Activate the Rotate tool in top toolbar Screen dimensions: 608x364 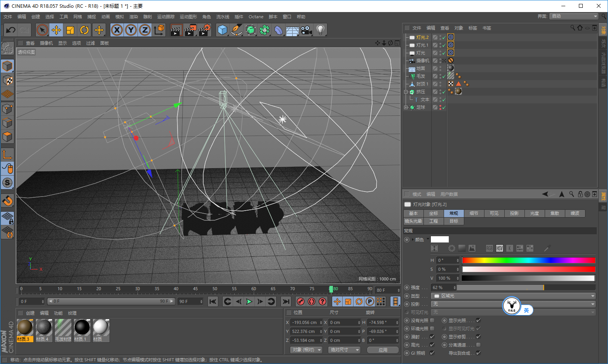84,30
